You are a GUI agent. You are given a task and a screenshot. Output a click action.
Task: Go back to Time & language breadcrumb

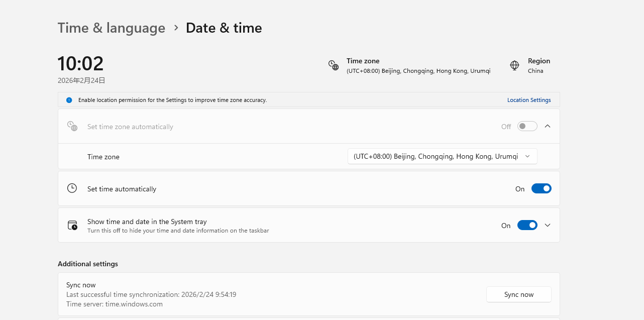click(111, 28)
